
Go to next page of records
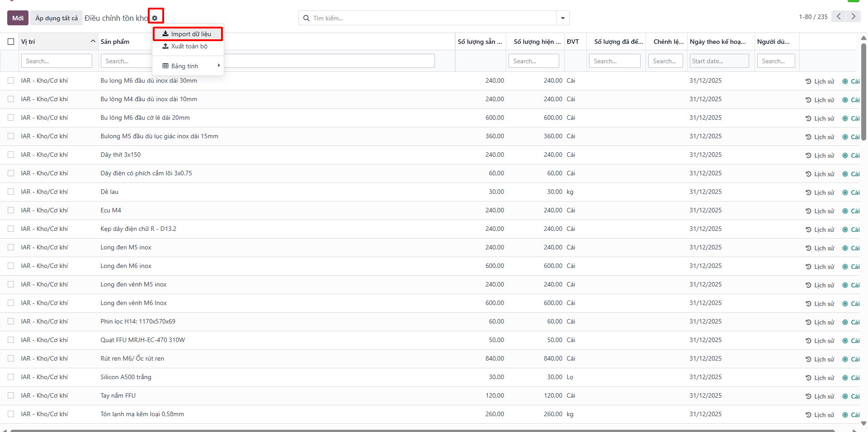pyautogui.click(x=853, y=17)
